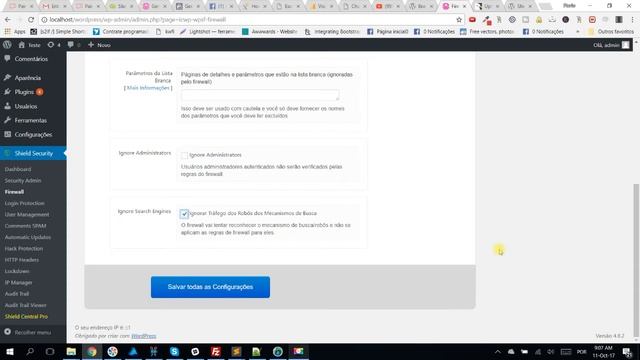Show hidden system tray icons
This screenshot has width=640, height=360.
click(498, 351)
